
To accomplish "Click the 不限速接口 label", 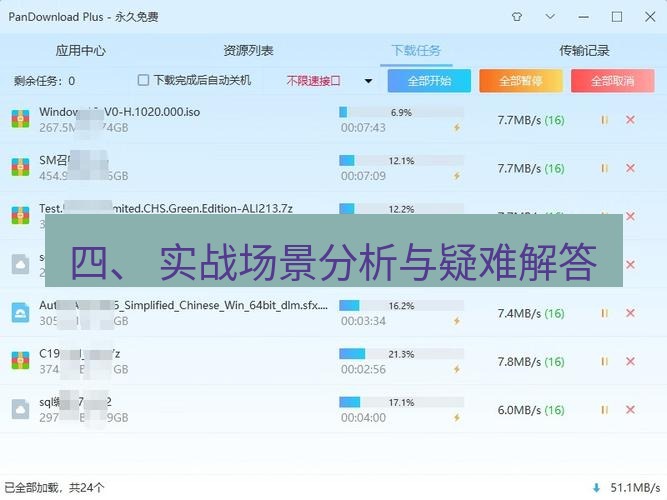I will (x=314, y=81).
